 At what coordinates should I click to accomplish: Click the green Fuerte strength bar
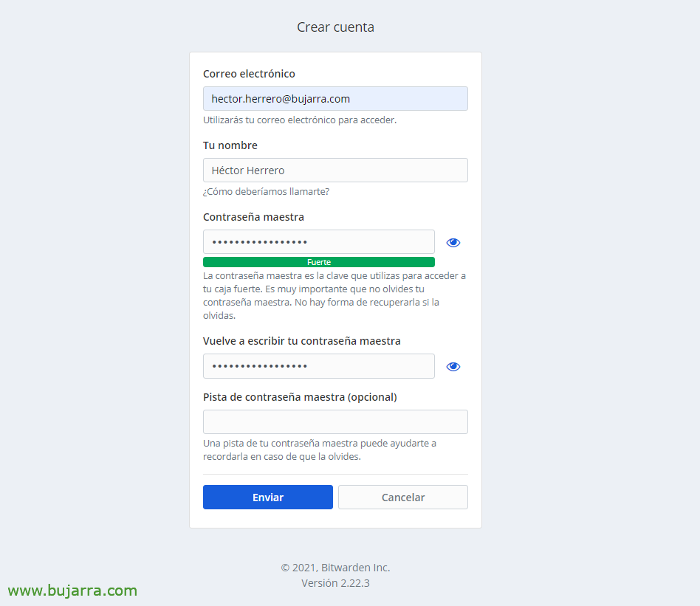pyautogui.click(x=319, y=262)
